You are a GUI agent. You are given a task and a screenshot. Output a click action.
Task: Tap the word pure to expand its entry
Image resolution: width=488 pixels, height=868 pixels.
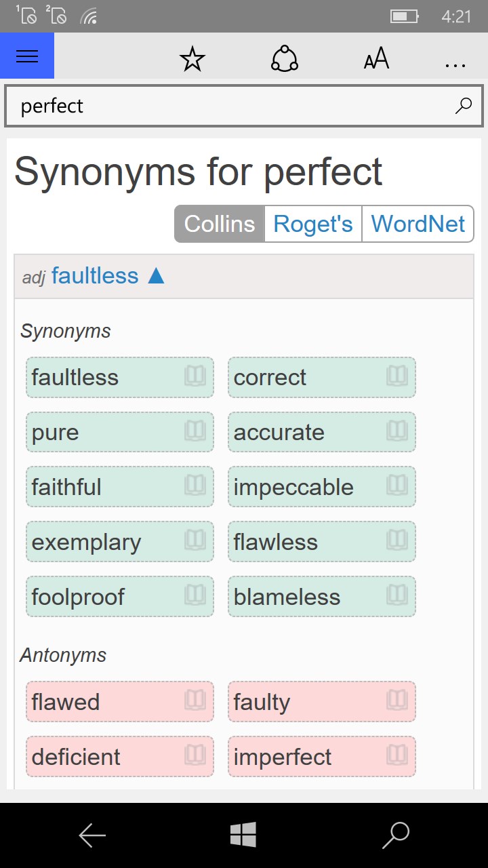click(54, 432)
